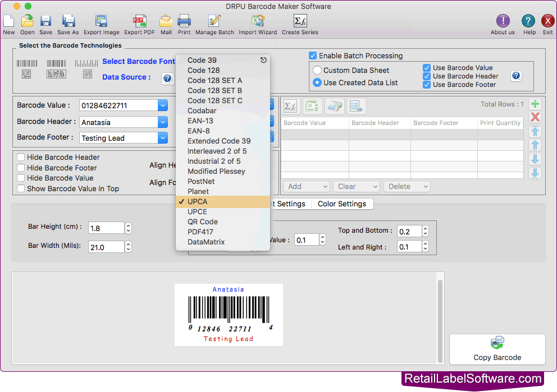Open the Clear dropdown
The width and height of the screenshot is (557, 392).
[356, 186]
